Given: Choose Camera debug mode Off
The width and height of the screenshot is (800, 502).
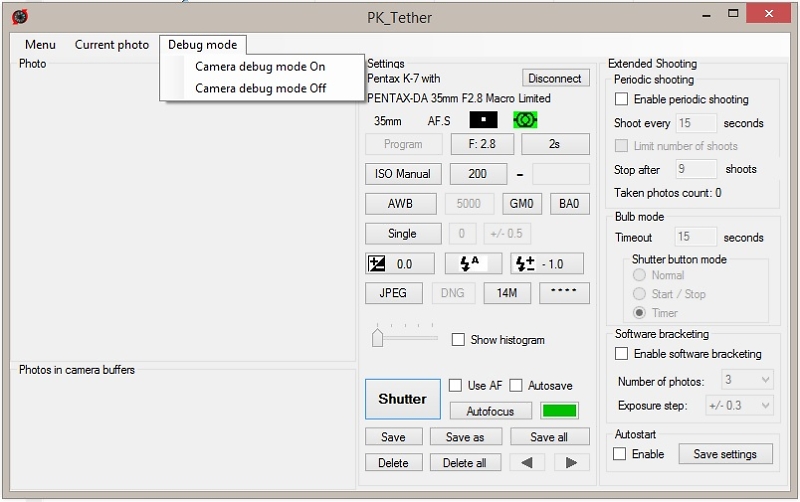Looking at the screenshot, I should (260, 88).
